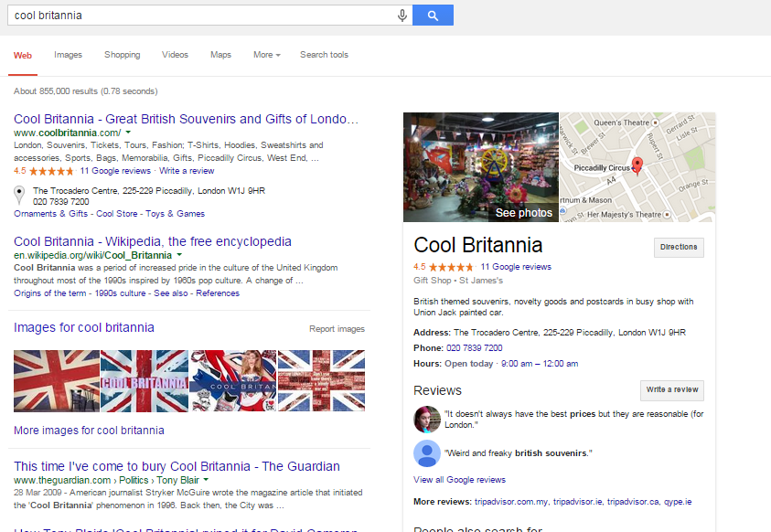Switch to the Shopping tab
This screenshot has height=532, width=771.
click(x=122, y=55)
